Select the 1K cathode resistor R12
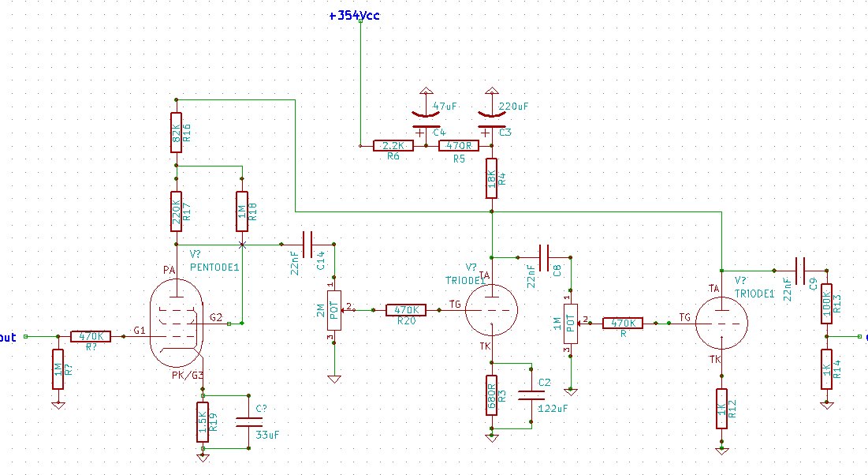Image resolution: width=868 pixels, height=475 pixels. click(721, 409)
